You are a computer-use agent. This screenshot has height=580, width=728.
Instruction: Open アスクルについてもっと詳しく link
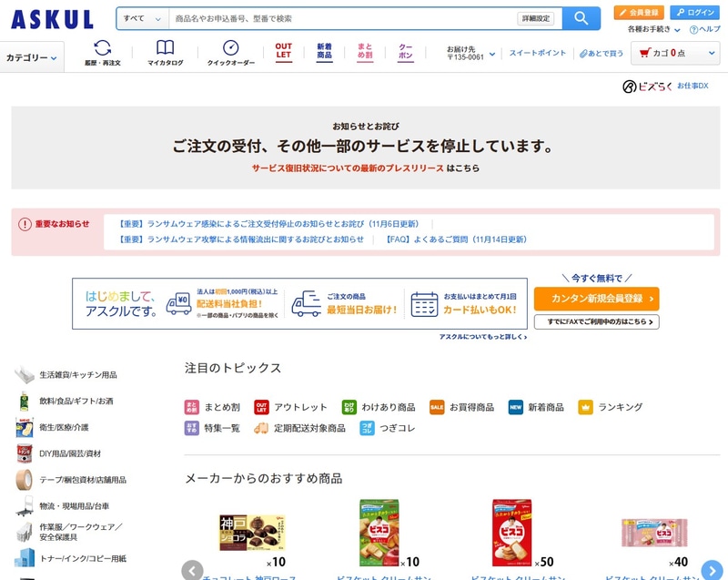[483, 337]
